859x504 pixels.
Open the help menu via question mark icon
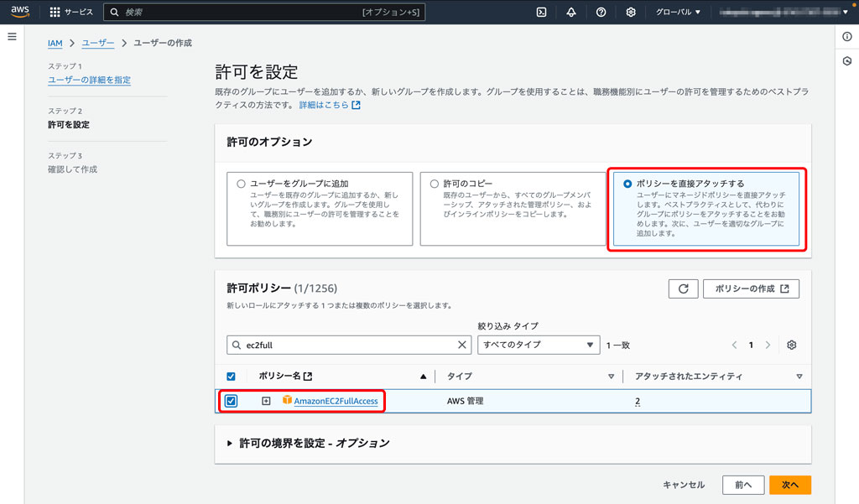point(601,12)
